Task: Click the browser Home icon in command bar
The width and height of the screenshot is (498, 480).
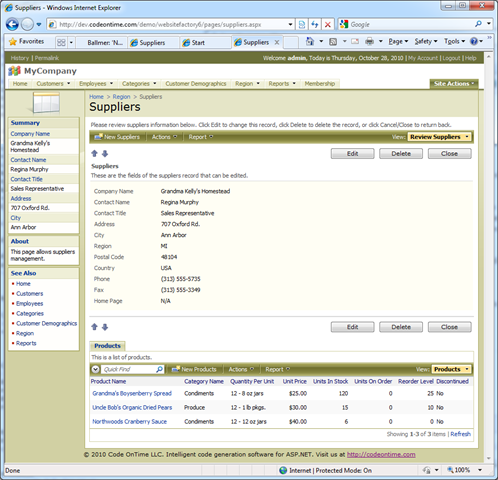Action: pyautogui.click(x=310, y=41)
